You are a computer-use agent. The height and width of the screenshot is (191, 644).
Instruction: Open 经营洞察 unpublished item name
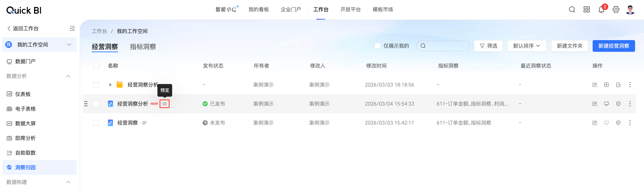[x=127, y=123]
